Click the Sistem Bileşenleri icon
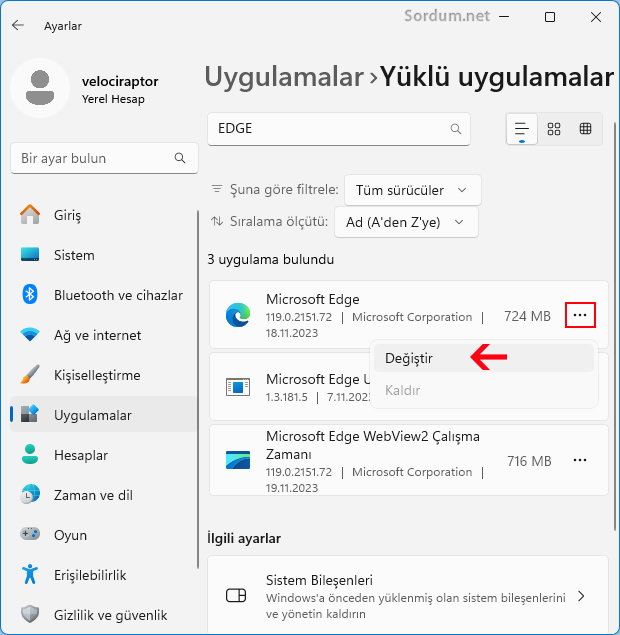Image resolution: width=620 pixels, height=635 pixels. [x=236, y=596]
